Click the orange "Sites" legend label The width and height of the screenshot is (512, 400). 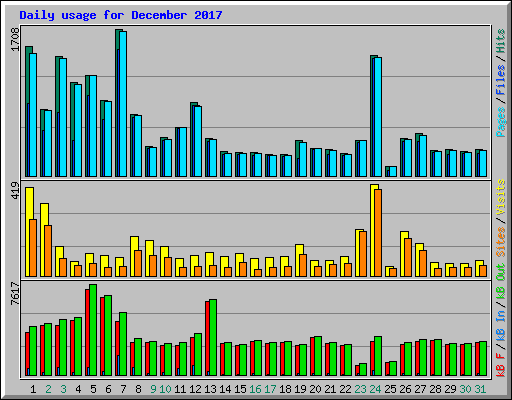tap(501, 242)
